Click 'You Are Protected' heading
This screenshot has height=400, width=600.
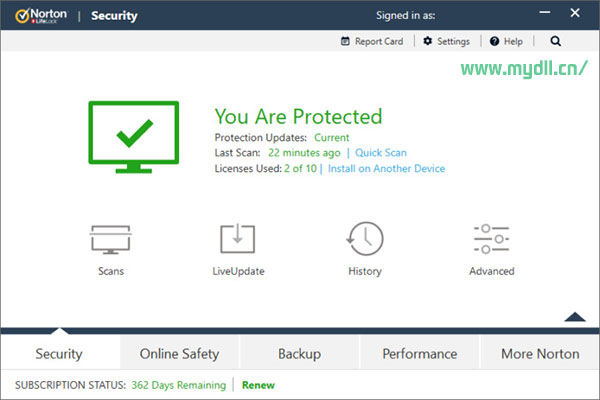(x=298, y=116)
